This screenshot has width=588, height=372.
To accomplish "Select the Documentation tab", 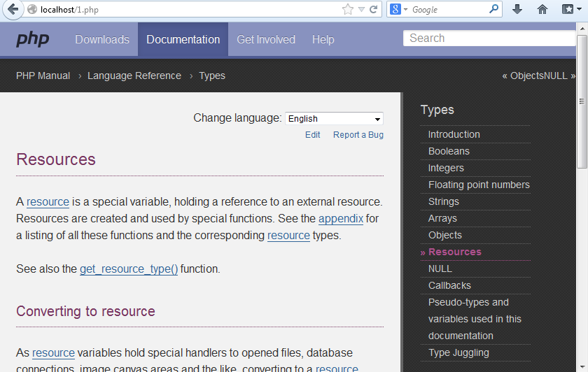I will (183, 40).
